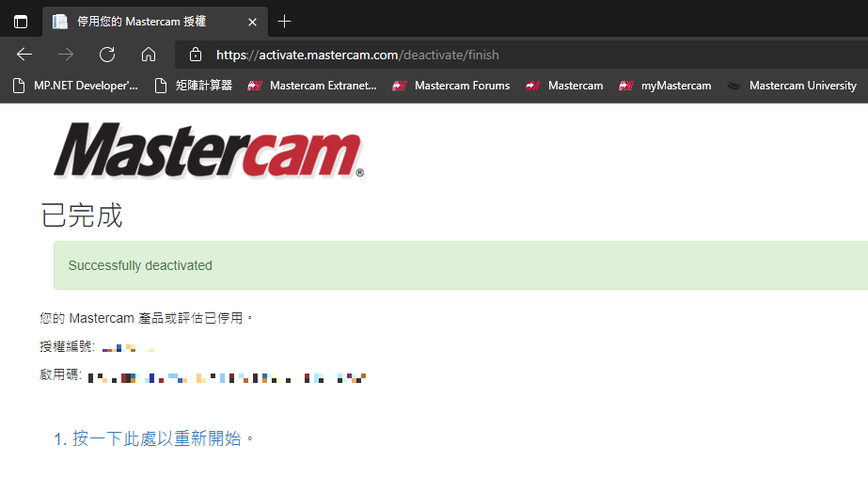The image size is (868, 477).
Task: Refresh the current page
Action: [x=107, y=55]
